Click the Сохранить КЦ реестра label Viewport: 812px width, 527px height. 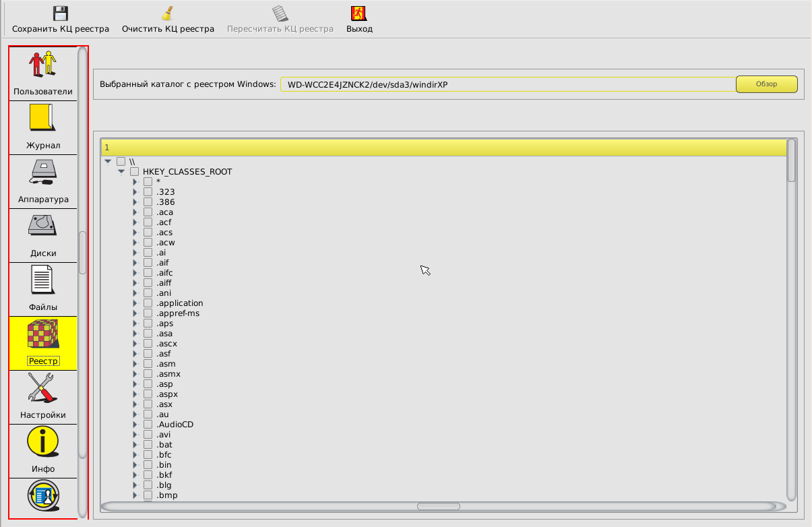(x=61, y=29)
